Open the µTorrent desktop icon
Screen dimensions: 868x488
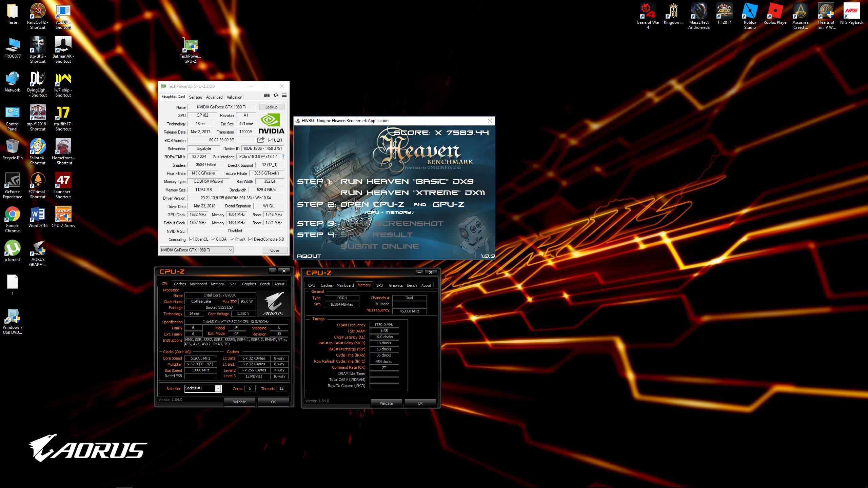13,251
